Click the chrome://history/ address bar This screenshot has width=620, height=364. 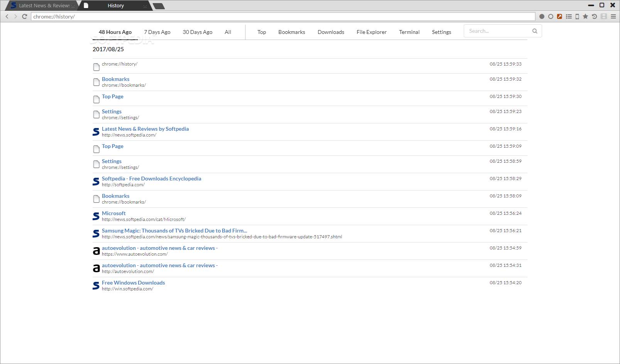pos(283,17)
